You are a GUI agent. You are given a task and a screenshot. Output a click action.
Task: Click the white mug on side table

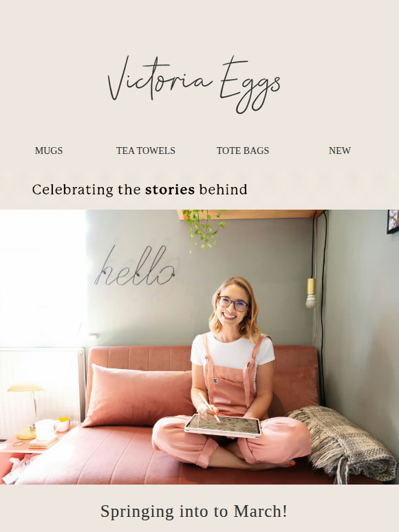click(46, 430)
